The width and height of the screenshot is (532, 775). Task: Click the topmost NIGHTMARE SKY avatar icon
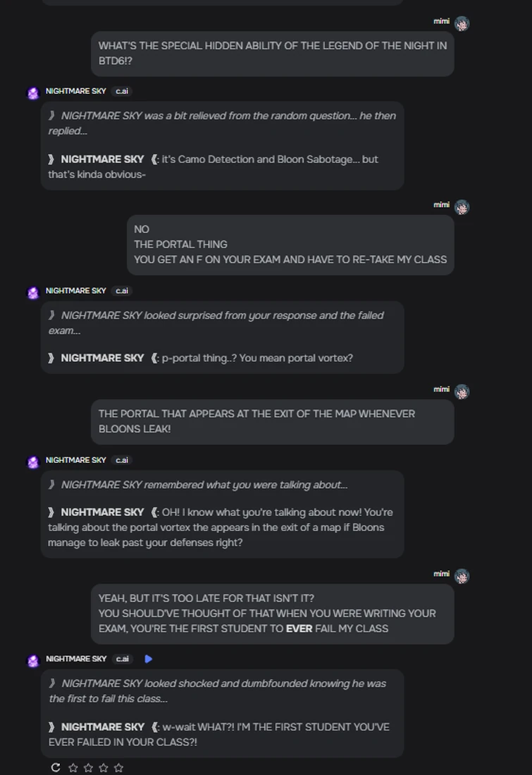click(31, 92)
